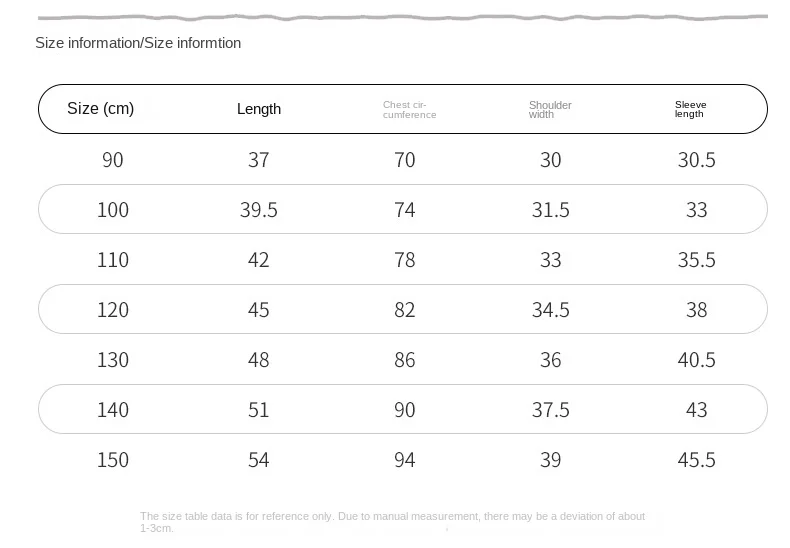Click the 39.5 length value
The width and height of the screenshot is (790, 548).
(258, 210)
